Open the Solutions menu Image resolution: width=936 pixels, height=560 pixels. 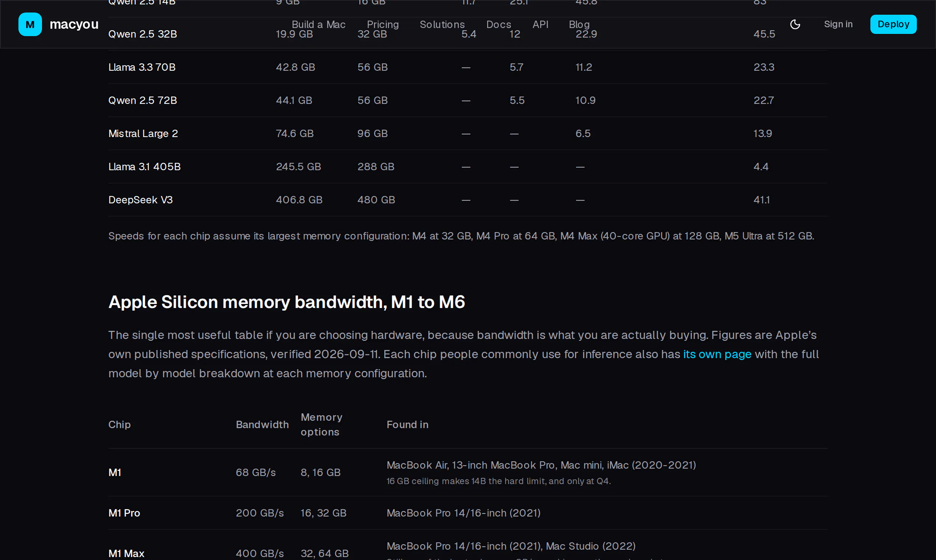(x=442, y=25)
